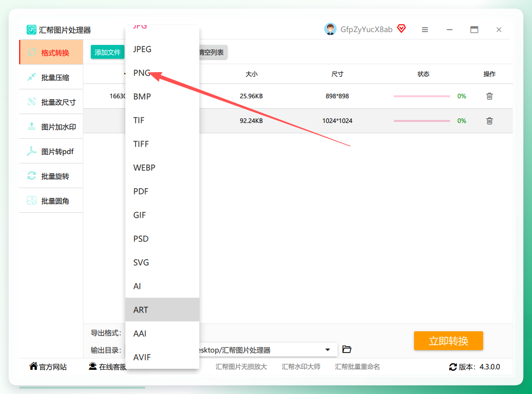Click the red VIP diamond icon
The height and width of the screenshot is (394, 532).
[401, 29]
